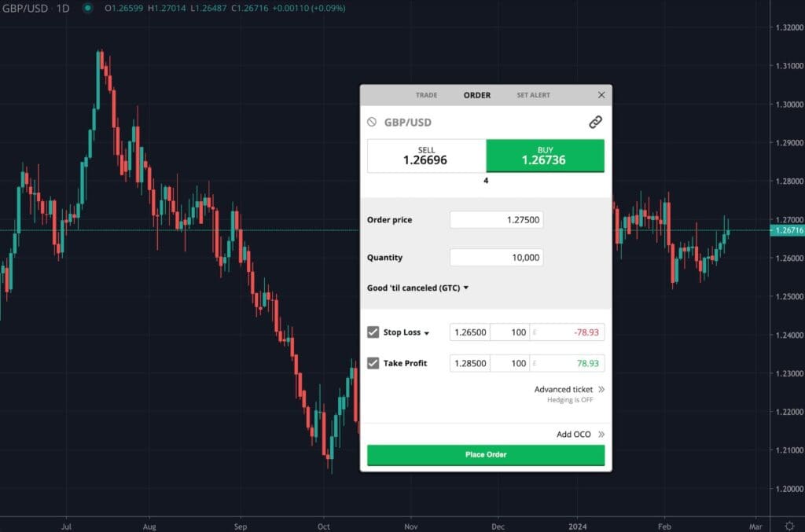Click the Order price input showing 1.27500
This screenshot has width=805, height=532.
point(496,219)
